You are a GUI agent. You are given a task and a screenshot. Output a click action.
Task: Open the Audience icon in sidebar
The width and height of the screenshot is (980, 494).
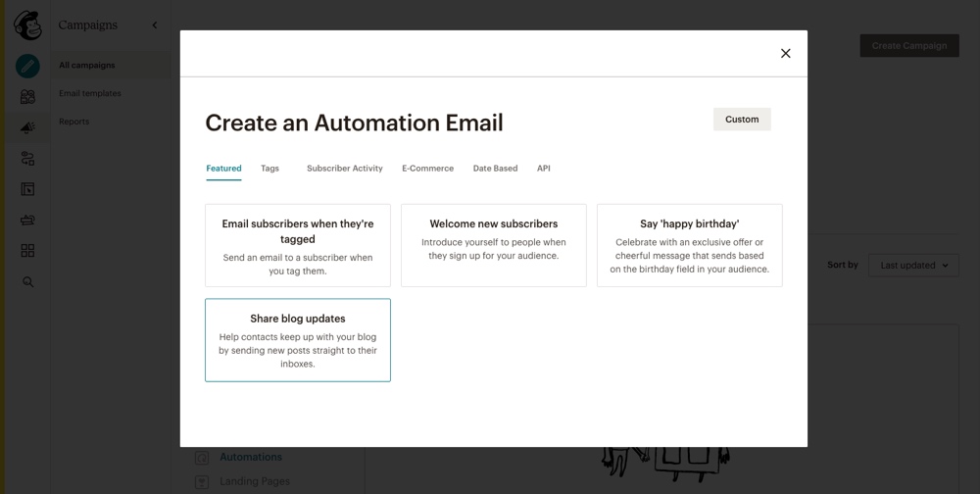pyautogui.click(x=27, y=97)
